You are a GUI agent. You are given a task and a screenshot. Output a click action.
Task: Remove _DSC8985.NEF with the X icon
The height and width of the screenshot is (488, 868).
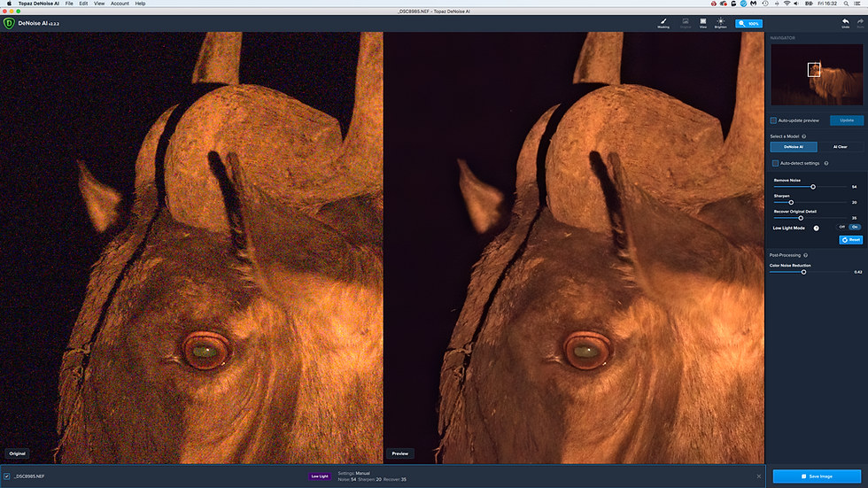point(759,476)
